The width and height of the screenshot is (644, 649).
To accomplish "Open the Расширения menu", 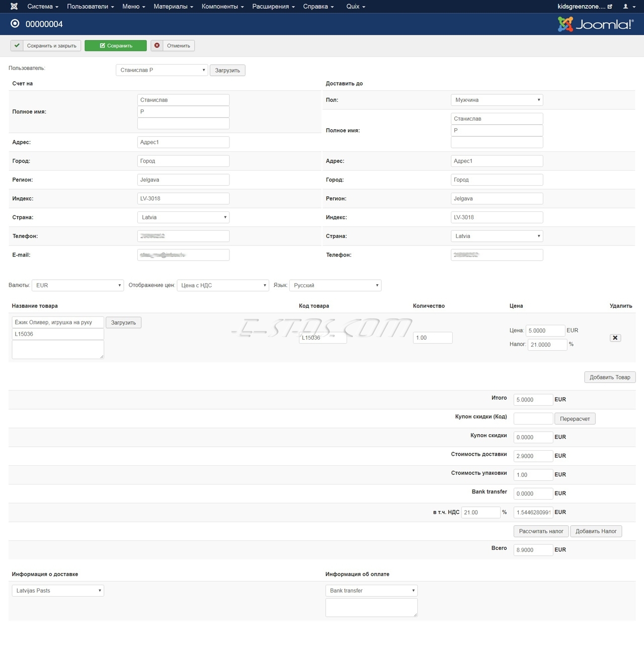I will (x=274, y=7).
